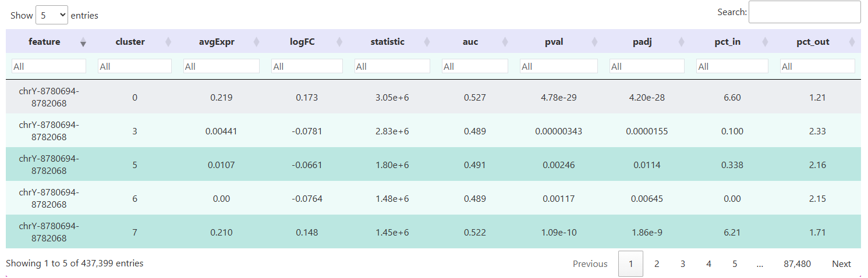Click the sort arrows beside cluster header
The image size is (868, 278).
tap(169, 42)
